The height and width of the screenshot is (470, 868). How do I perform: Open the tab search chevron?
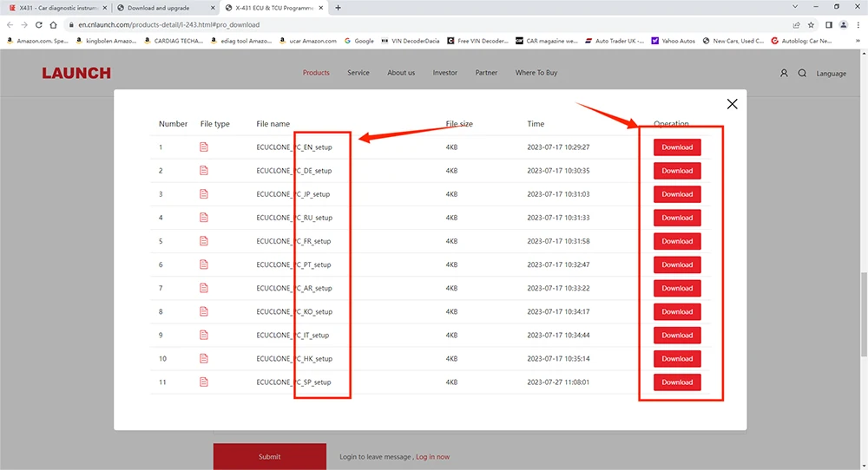[795, 7]
